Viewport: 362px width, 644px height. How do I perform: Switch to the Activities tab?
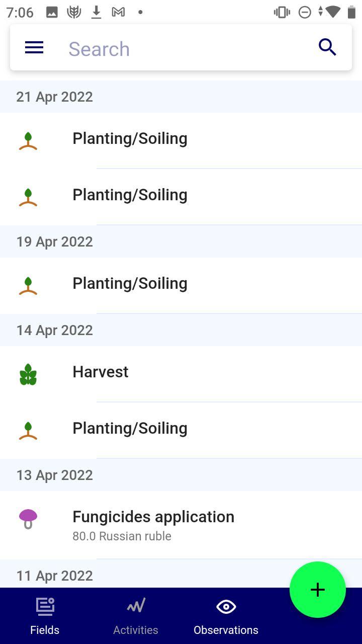136,616
